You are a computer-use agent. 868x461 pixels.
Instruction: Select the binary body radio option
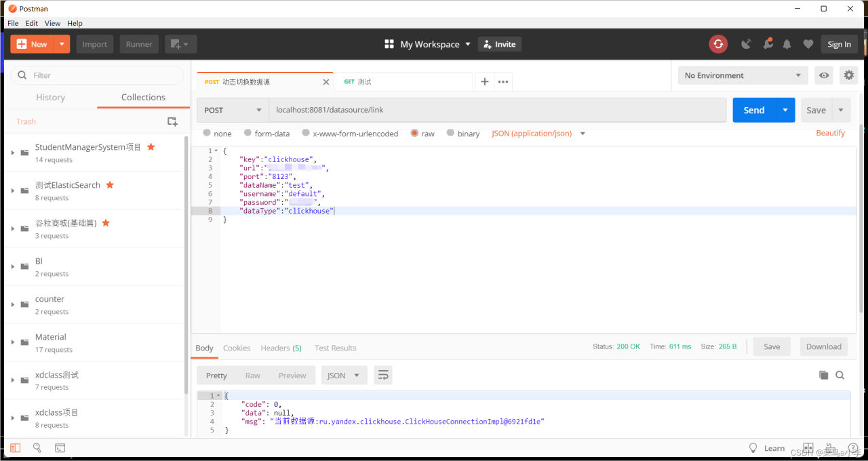pyautogui.click(x=450, y=133)
